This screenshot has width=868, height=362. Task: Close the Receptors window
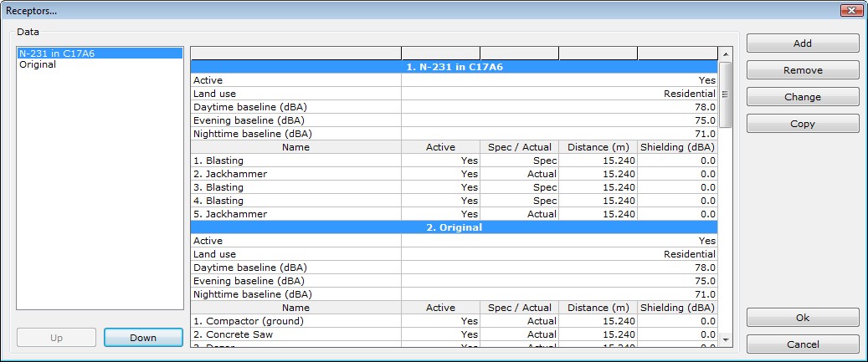850,9
